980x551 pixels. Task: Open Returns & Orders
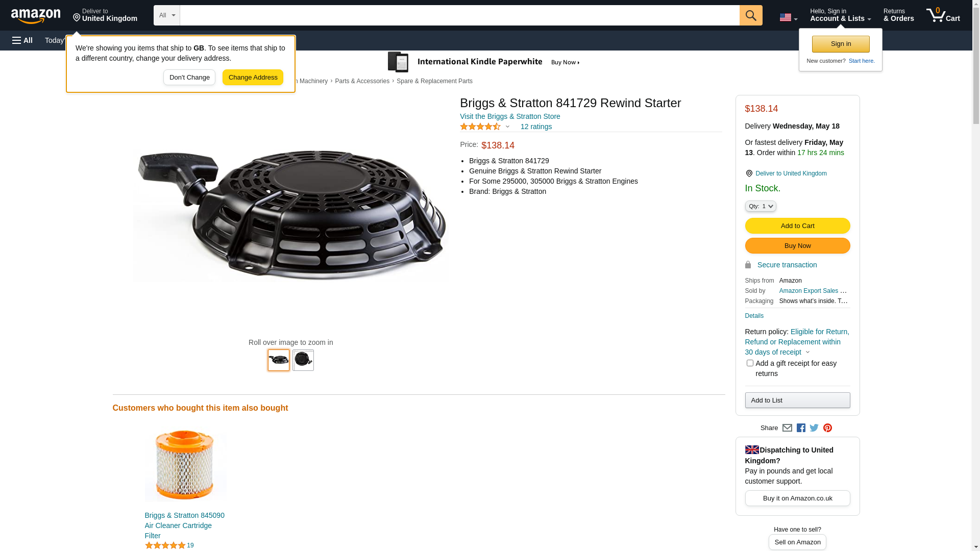tap(899, 15)
